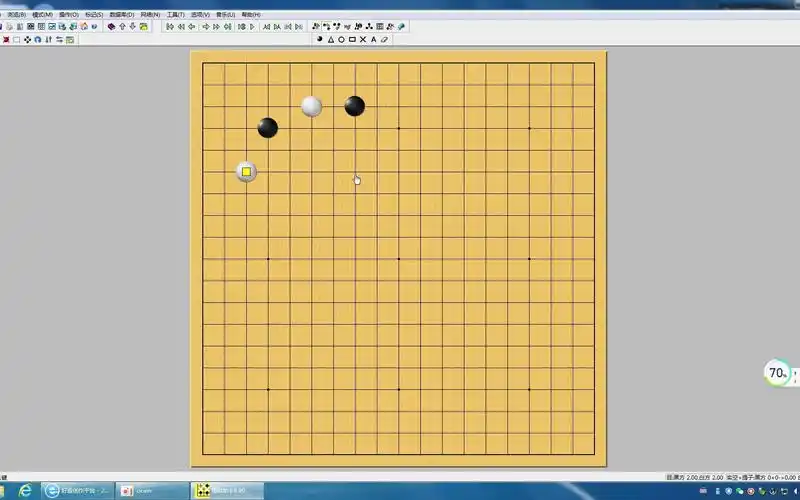
Task: Open the 选项(V) menu
Action: click(200, 15)
